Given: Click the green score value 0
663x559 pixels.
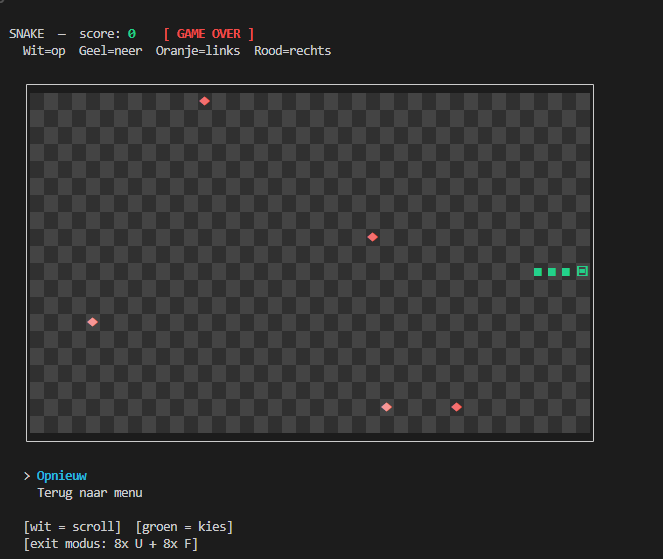Looking at the screenshot, I should point(132,34).
